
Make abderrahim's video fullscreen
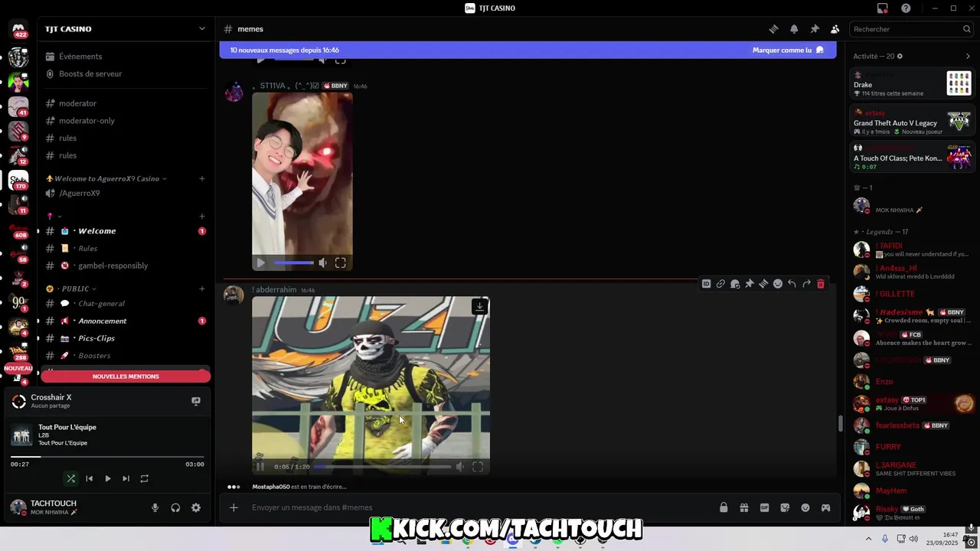[478, 466]
